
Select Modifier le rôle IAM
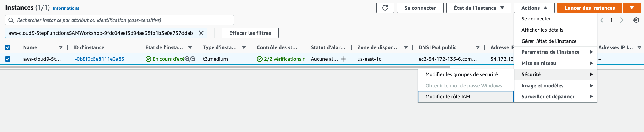click(x=466, y=97)
